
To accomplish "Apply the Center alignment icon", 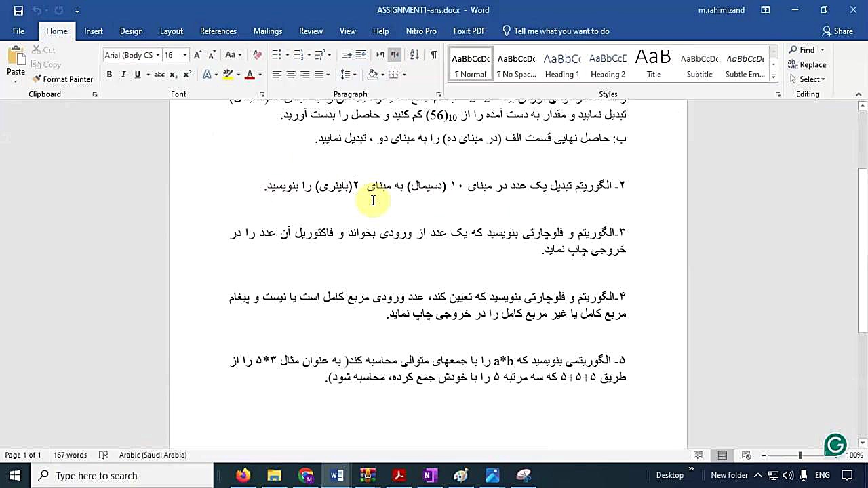I will pos(290,75).
